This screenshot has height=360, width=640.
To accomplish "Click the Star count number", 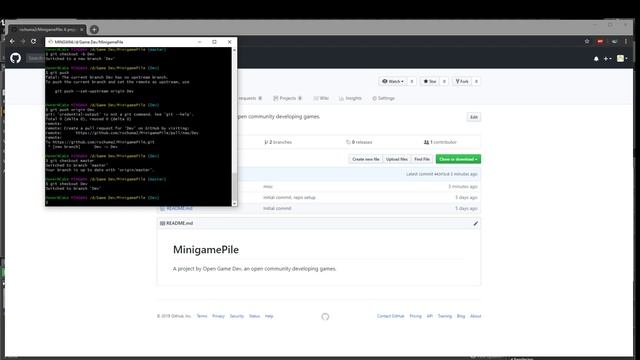I will click(x=444, y=81).
